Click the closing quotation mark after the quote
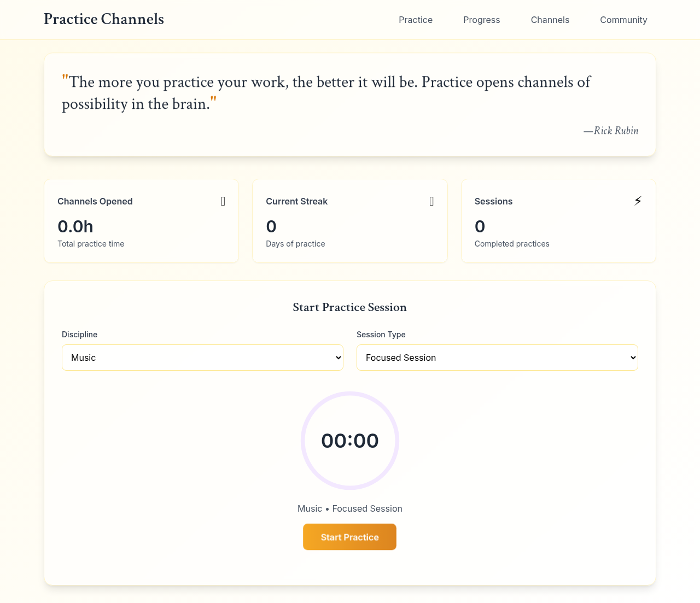The image size is (700, 603). pos(213,101)
